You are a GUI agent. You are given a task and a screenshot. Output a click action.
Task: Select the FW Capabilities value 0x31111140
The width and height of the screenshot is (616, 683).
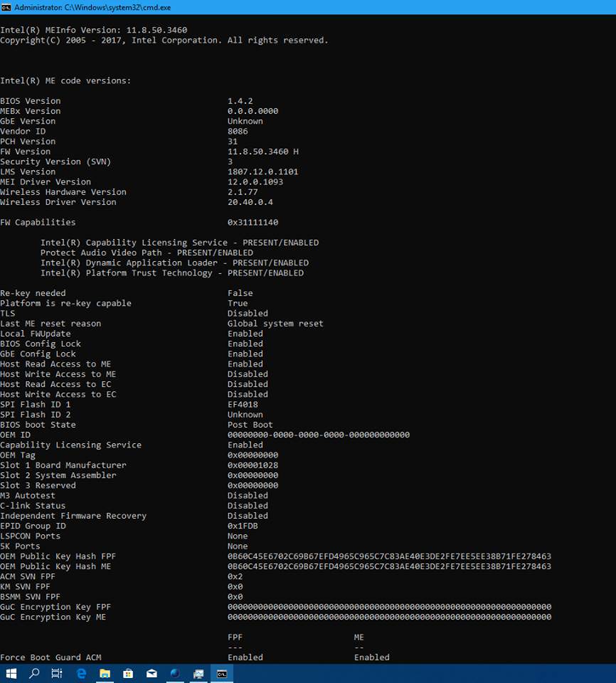(253, 222)
